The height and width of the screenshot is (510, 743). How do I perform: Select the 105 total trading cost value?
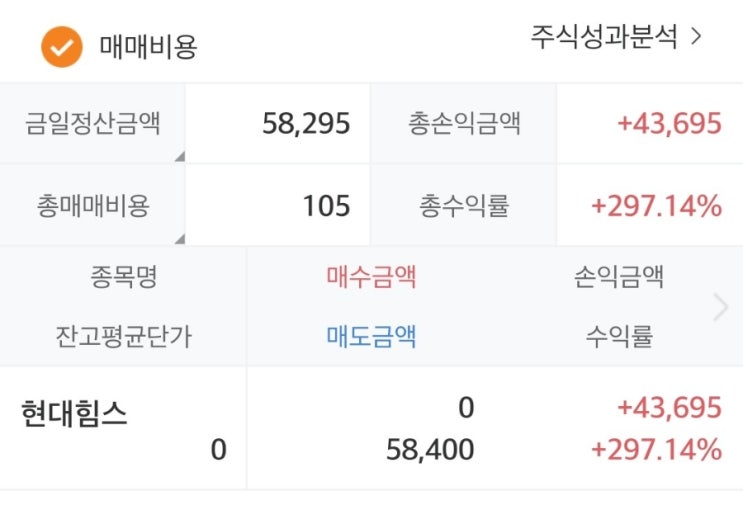click(327, 206)
